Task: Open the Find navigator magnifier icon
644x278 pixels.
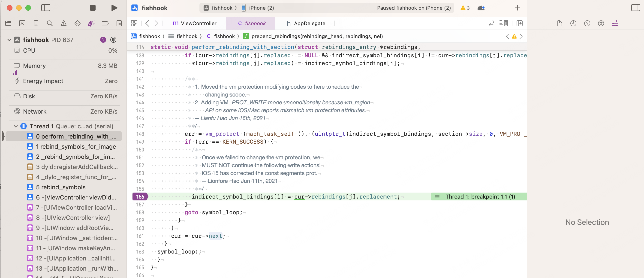Action: pos(50,24)
